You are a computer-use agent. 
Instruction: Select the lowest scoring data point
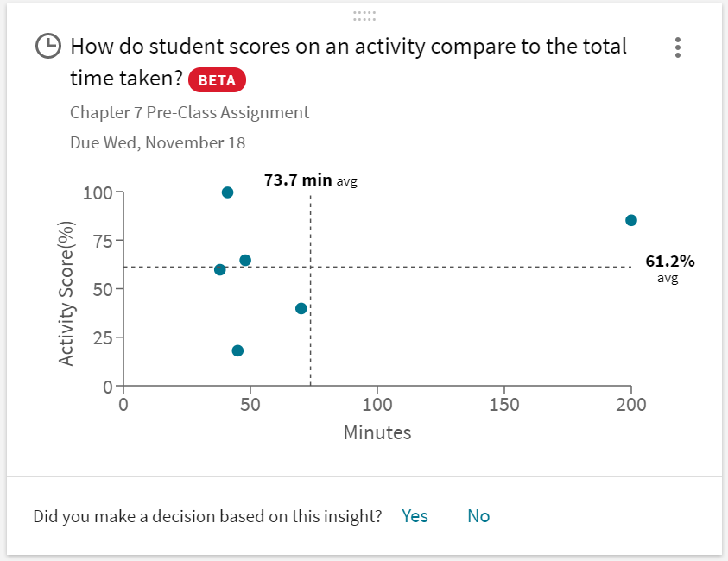[237, 350]
